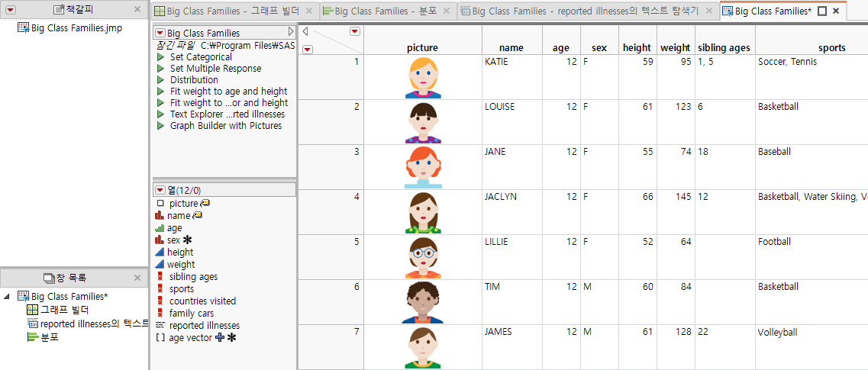Open the bookmarks panel red triangle menu
868x370 pixels.
point(10,9)
